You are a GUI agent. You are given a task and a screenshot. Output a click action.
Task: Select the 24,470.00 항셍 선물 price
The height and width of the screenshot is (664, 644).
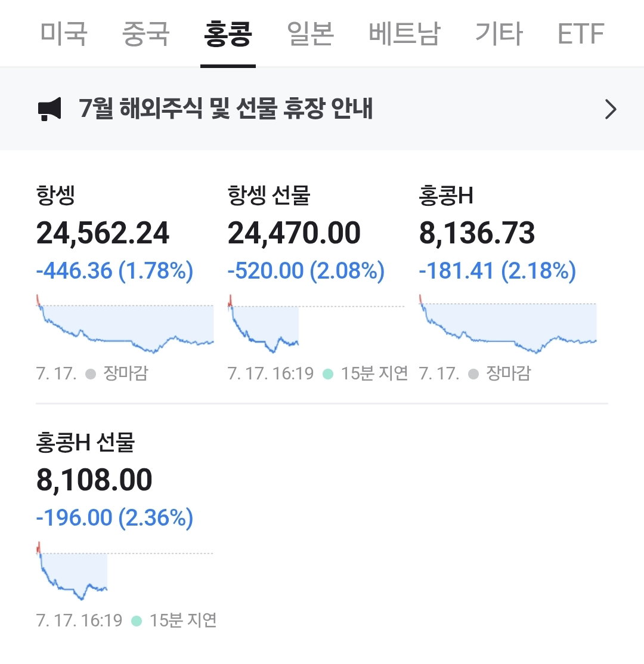(294, 233)
